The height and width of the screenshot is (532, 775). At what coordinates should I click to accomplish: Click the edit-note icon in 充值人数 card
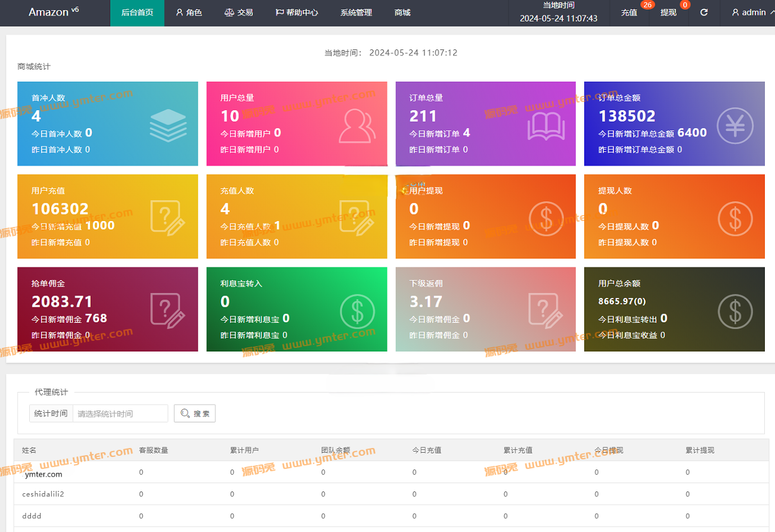(x=357, y=217)
